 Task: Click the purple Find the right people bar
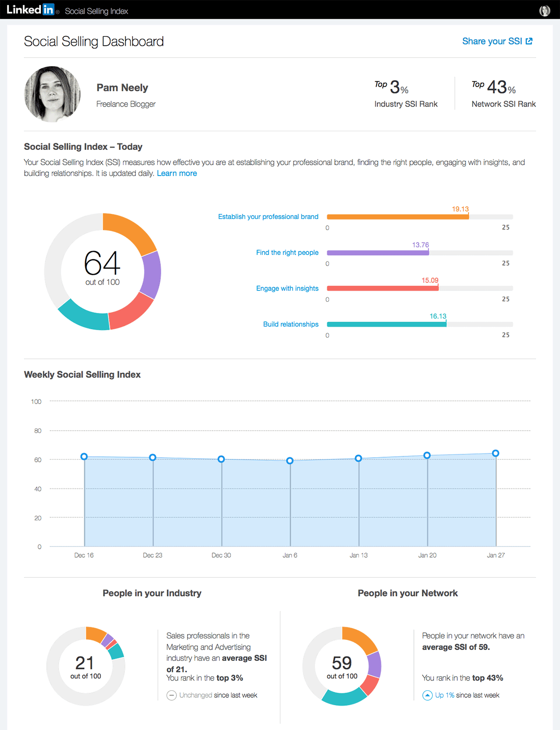(x=378, y=253)
